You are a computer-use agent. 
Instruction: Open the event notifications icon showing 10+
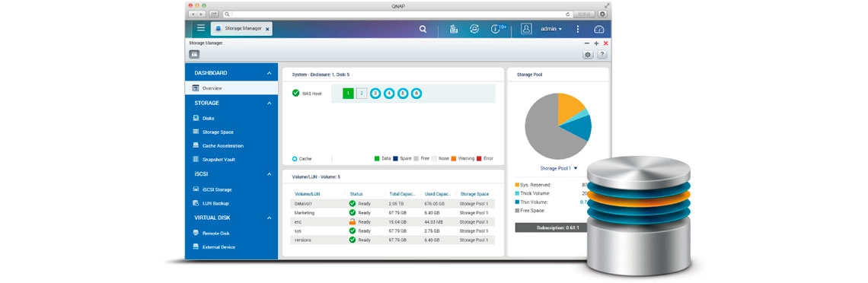click(x=498, y=29)
